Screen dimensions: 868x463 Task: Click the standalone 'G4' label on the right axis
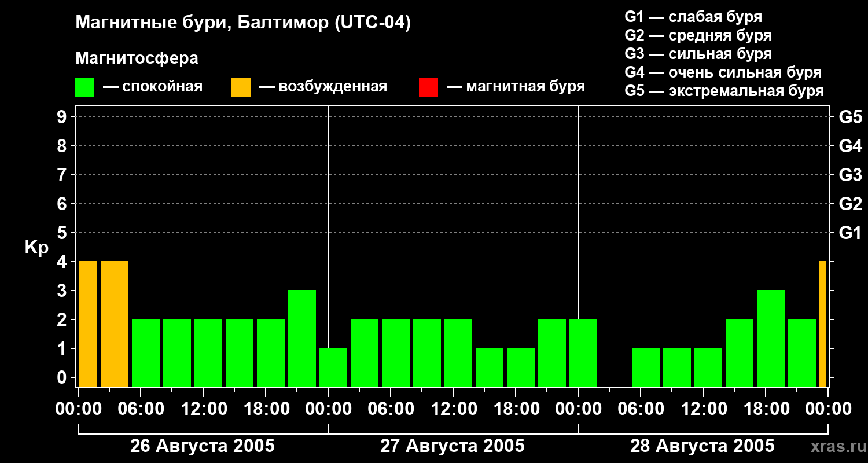pos(850,146)
